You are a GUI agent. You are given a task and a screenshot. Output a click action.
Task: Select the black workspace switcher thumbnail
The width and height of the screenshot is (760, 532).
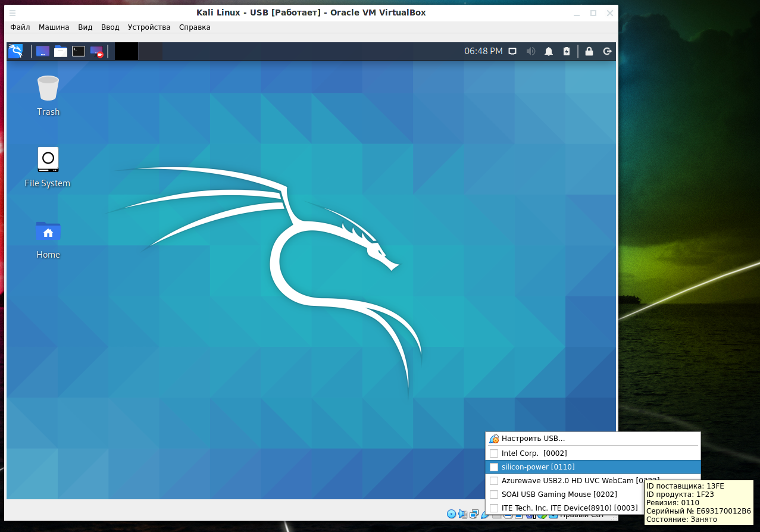pos(126,51)
